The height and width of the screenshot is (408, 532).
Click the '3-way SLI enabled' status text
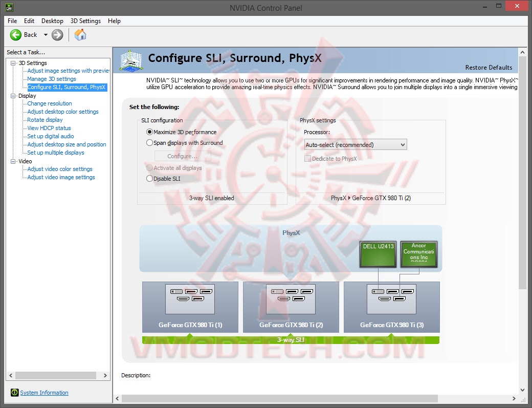pos(211,198)
